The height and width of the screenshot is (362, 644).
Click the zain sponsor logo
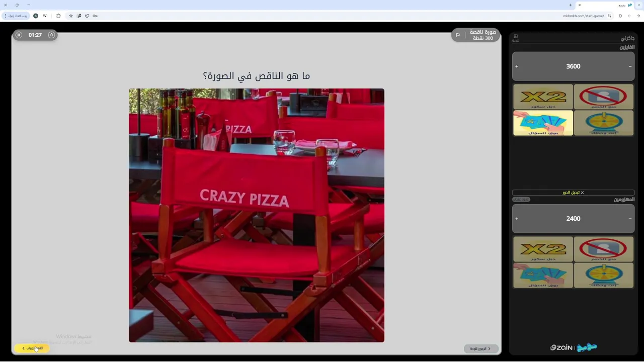click(x=561, y=347)
